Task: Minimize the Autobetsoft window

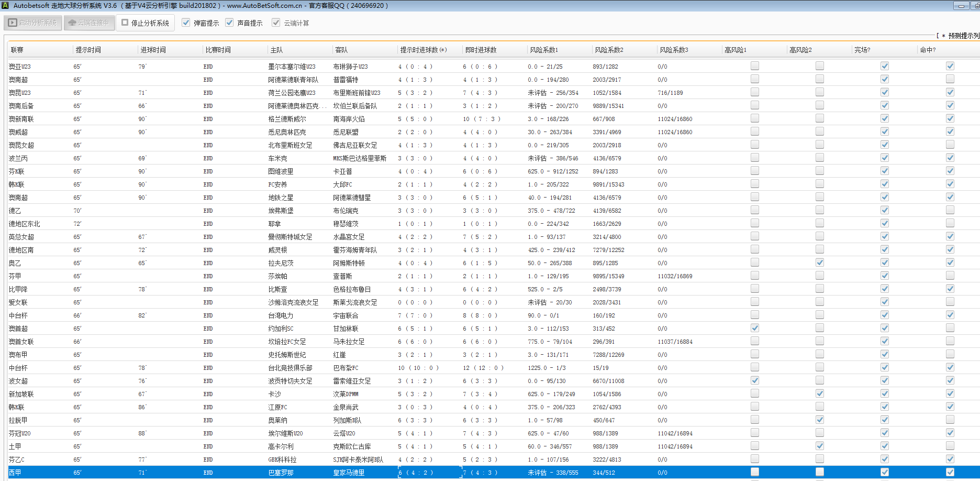Action: pos(961,6)
